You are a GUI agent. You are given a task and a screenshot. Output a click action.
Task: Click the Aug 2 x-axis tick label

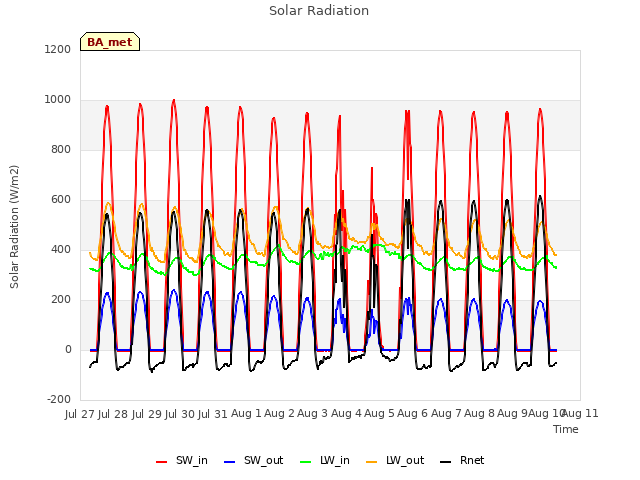click(279, 414)
